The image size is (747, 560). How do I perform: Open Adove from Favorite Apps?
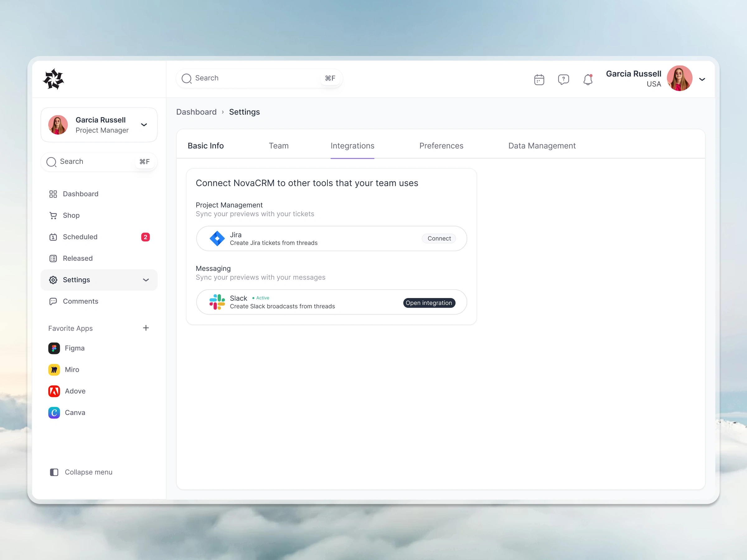point(75,391)
